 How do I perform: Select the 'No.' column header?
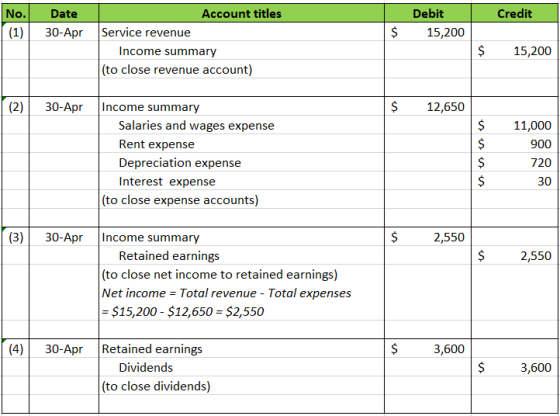16,14
